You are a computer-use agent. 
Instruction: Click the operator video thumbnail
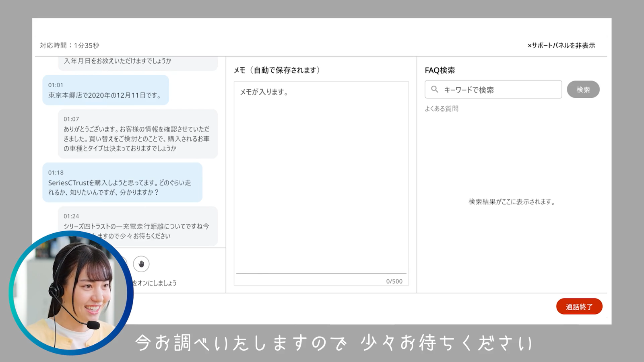(x=71, y=293)
